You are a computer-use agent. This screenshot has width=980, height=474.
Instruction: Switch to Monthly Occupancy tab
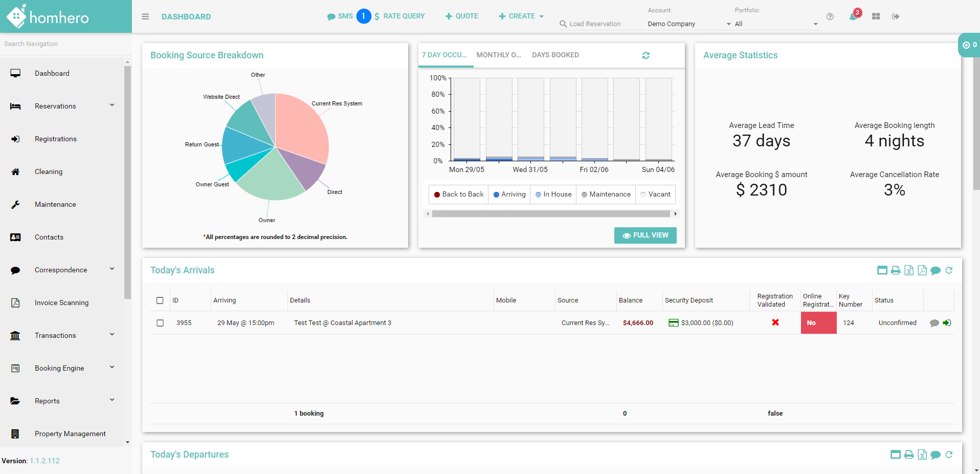pos(498,55)
